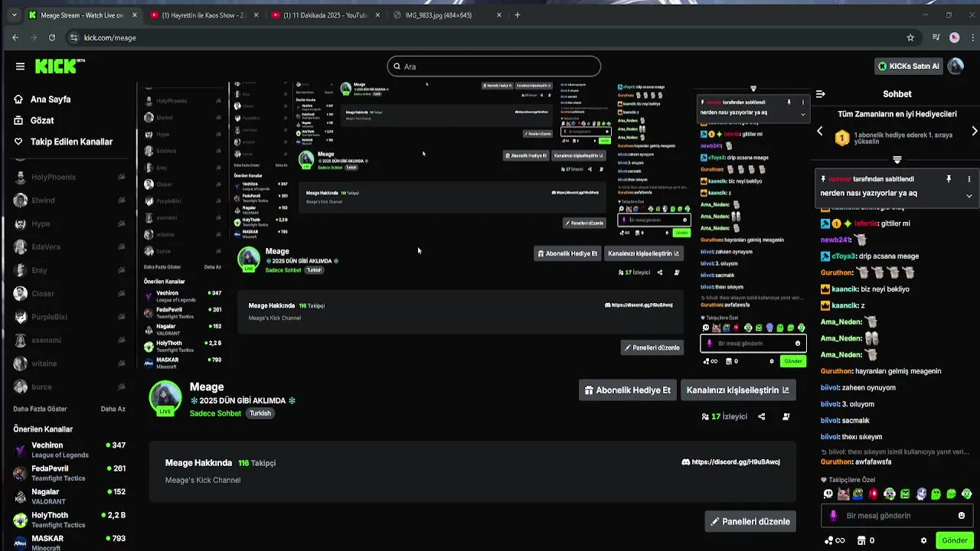Click kaancik username in chat
Screen dimensions: 980x551
[844, 289]
